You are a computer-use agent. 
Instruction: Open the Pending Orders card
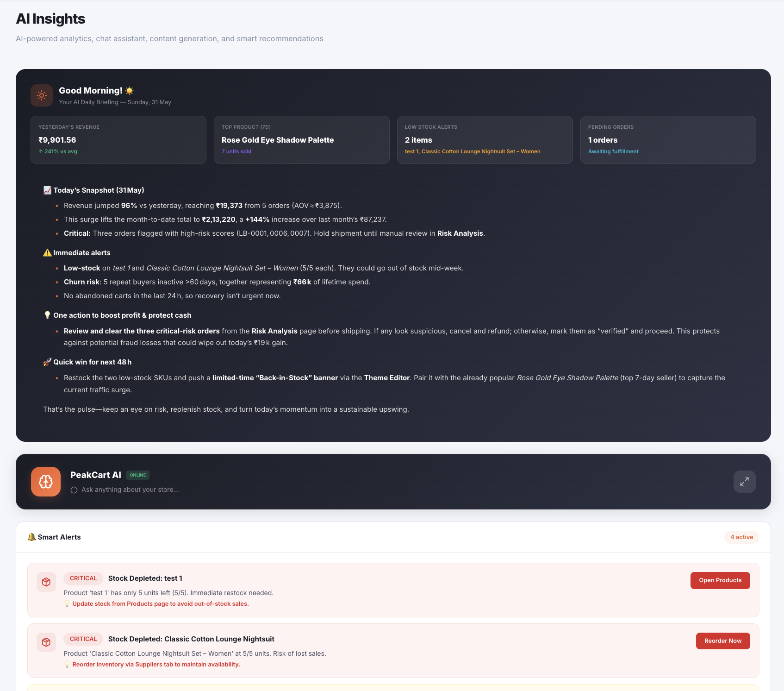coord(668,140)
